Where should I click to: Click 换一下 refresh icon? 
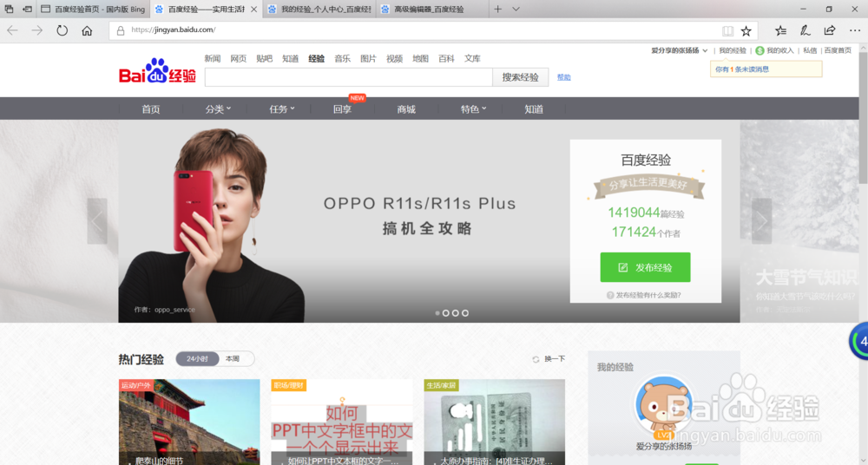pos(536,359)
